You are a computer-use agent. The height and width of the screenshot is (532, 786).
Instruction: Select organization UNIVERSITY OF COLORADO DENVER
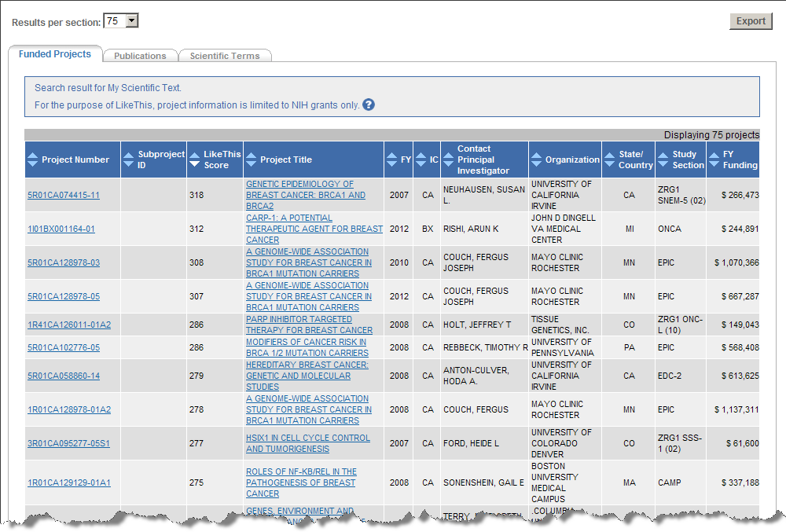[x=561, y=443]
